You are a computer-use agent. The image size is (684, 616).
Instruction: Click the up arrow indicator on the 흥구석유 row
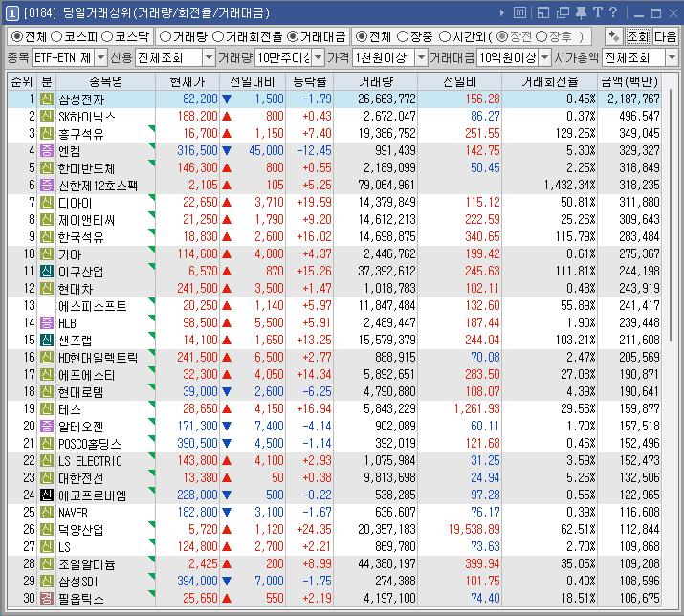(x=227, y=134)
